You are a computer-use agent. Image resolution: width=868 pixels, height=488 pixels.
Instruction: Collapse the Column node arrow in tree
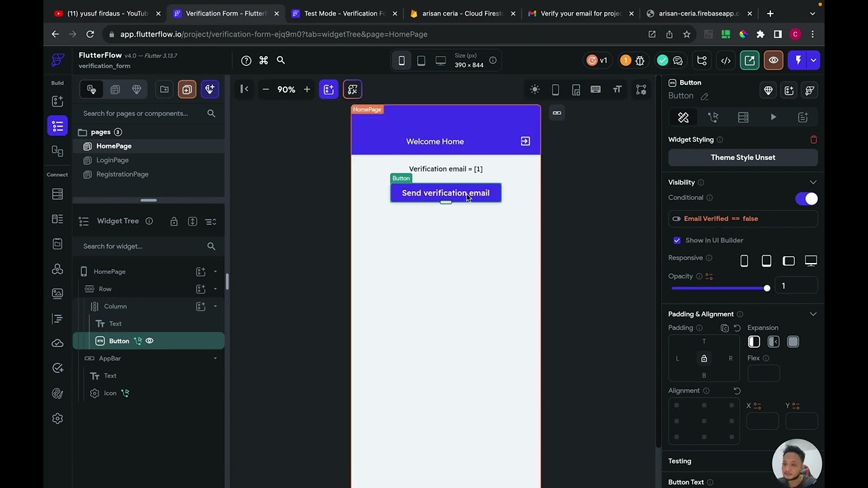point(216,306)
